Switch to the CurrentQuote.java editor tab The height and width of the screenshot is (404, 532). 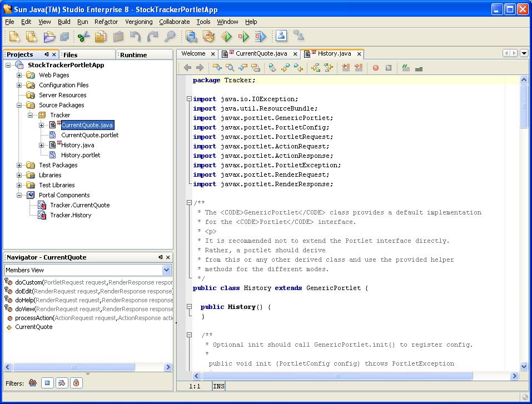260,54
